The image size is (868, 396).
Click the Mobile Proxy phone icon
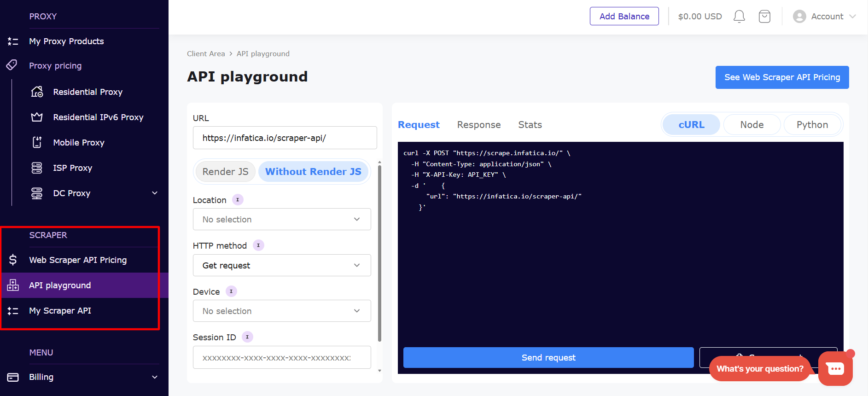pyautogui.click(x=37, y=142)
